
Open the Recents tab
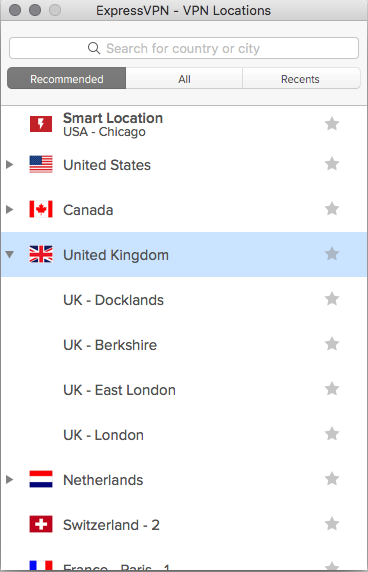[301, 78]
